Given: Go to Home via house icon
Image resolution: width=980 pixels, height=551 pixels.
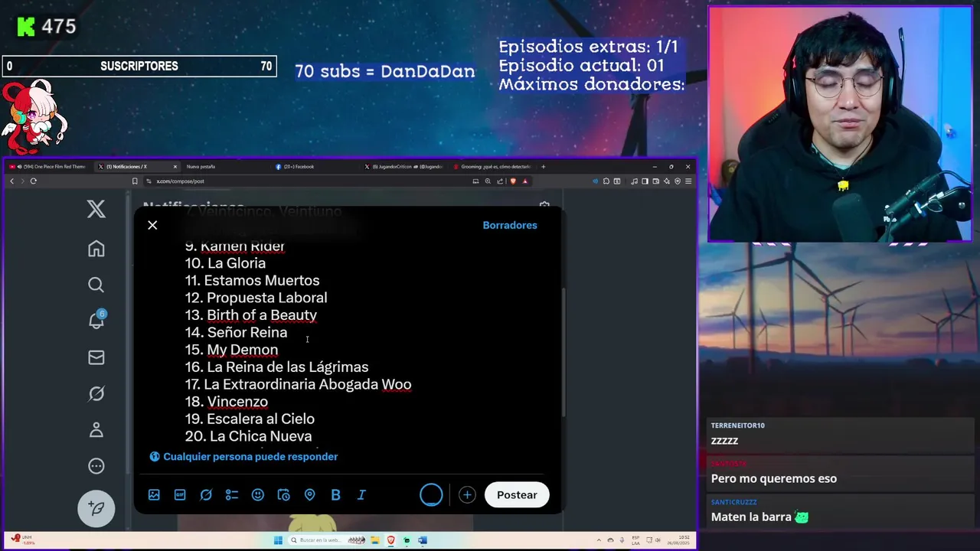Looking at the screenshot, I should pos(96,249).
